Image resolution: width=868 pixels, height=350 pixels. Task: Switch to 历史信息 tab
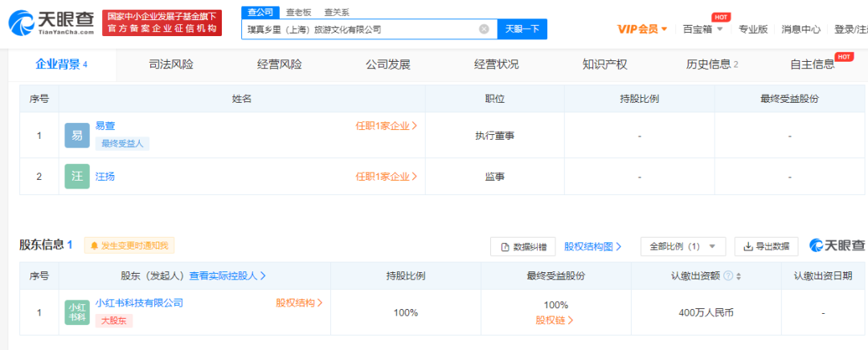click(712, 65)
